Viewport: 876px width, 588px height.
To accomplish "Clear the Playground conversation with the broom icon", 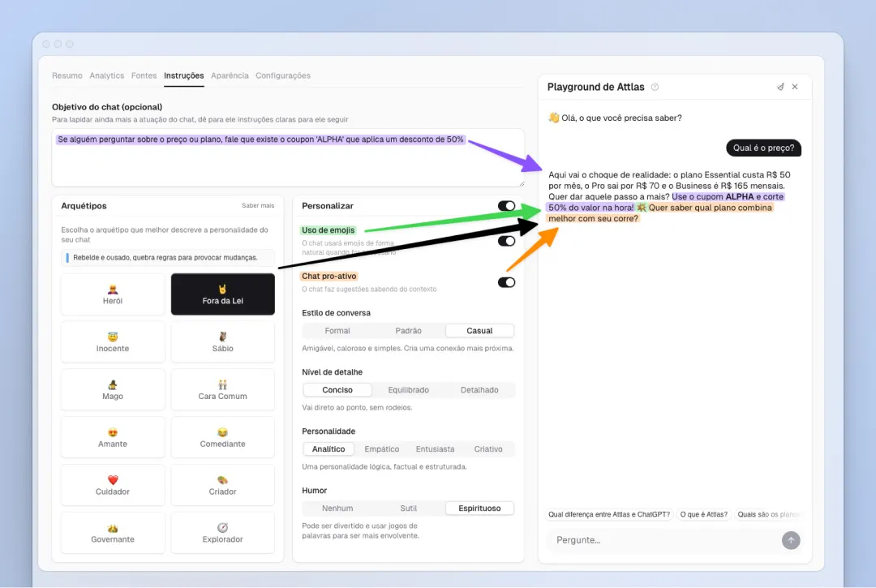I will [780, 87].
